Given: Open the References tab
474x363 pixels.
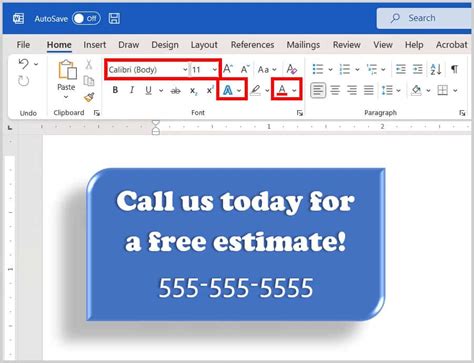Looking at the screenshot, I should pos(252,45).
